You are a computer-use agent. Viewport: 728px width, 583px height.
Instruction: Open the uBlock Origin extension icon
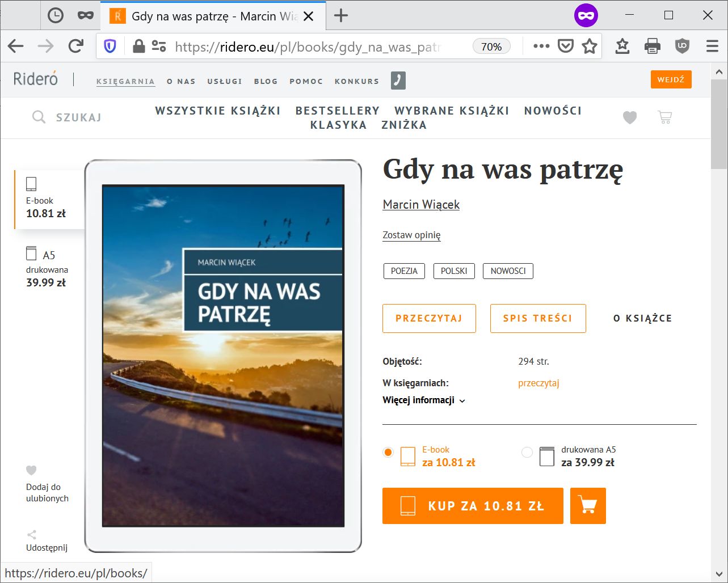tap(682, 47)
